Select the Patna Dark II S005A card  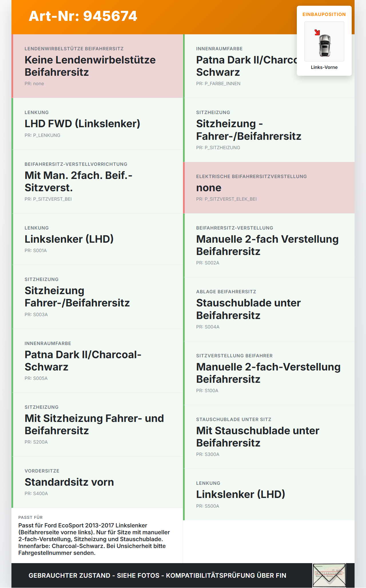click(x=97, y=361)
